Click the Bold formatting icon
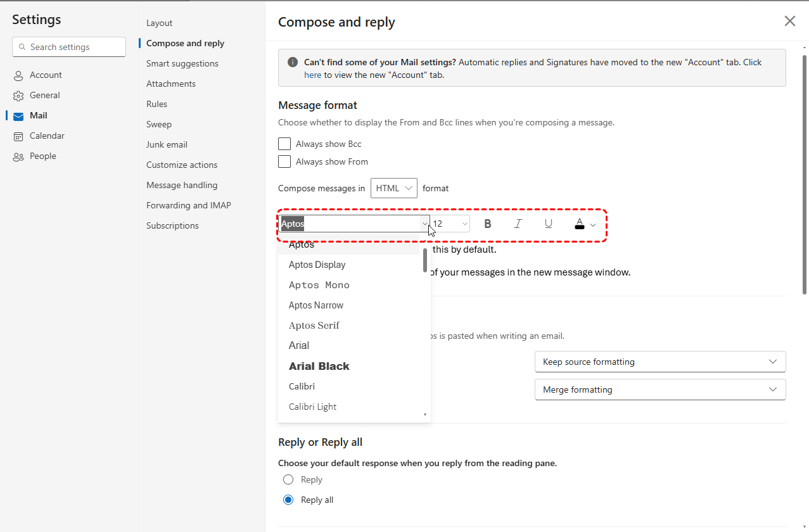 tap(488, 224)
